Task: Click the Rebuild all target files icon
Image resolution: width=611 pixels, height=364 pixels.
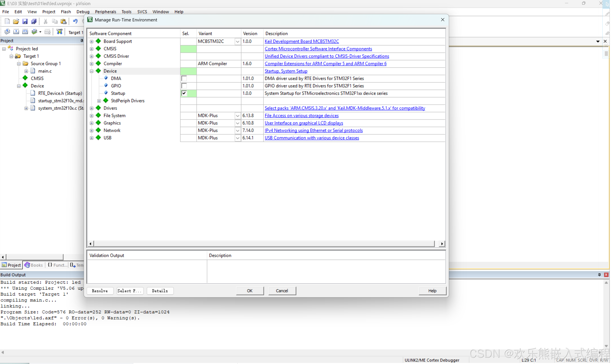Action: (x=25, y=32)
